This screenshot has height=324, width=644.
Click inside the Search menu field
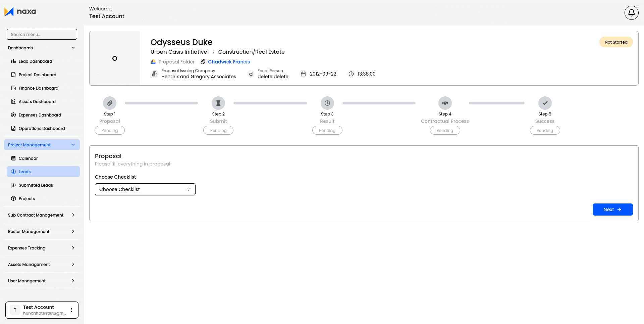tap(42, 34)
